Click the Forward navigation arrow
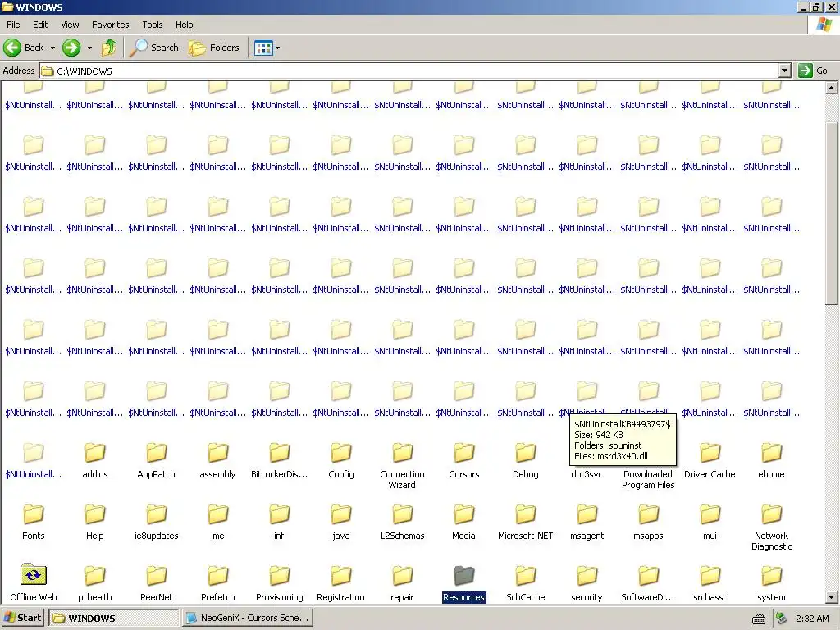The height and width of the screenshot is (630, 840). 71,48
